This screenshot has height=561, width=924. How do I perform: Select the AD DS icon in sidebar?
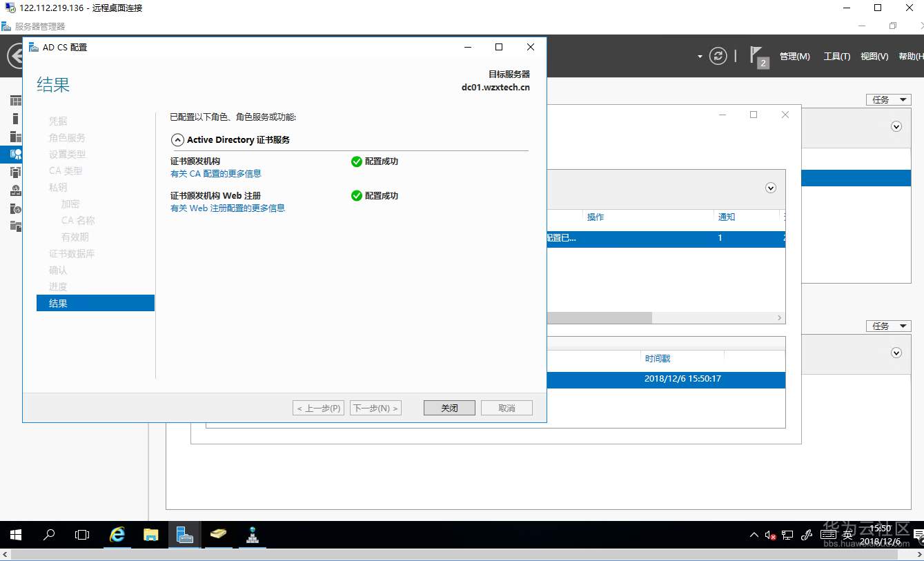15,173
